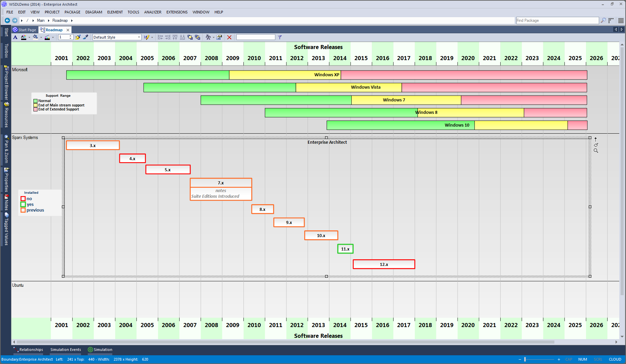
Task: Open the FILE menu
Action: coord(10,12)
